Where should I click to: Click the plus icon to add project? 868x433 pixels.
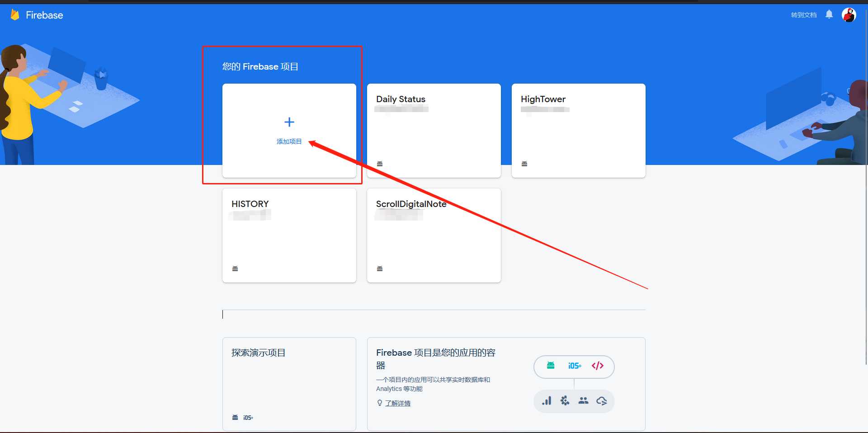289,122
